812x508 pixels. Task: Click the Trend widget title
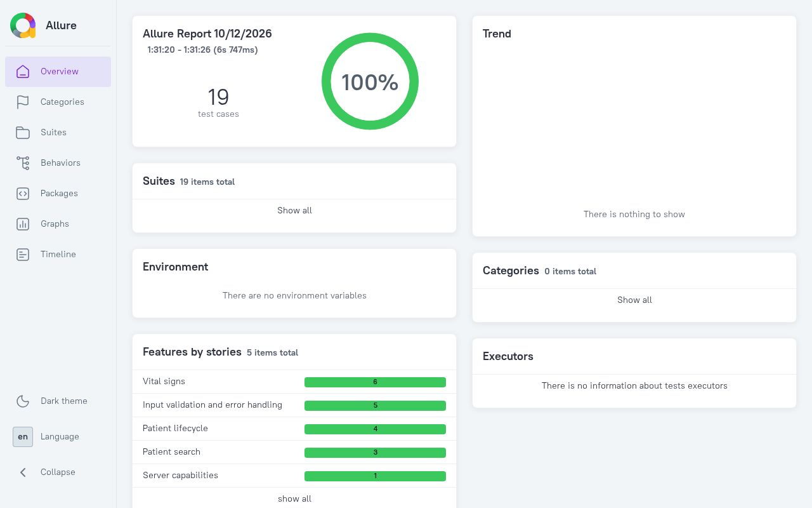click(497, 34)
